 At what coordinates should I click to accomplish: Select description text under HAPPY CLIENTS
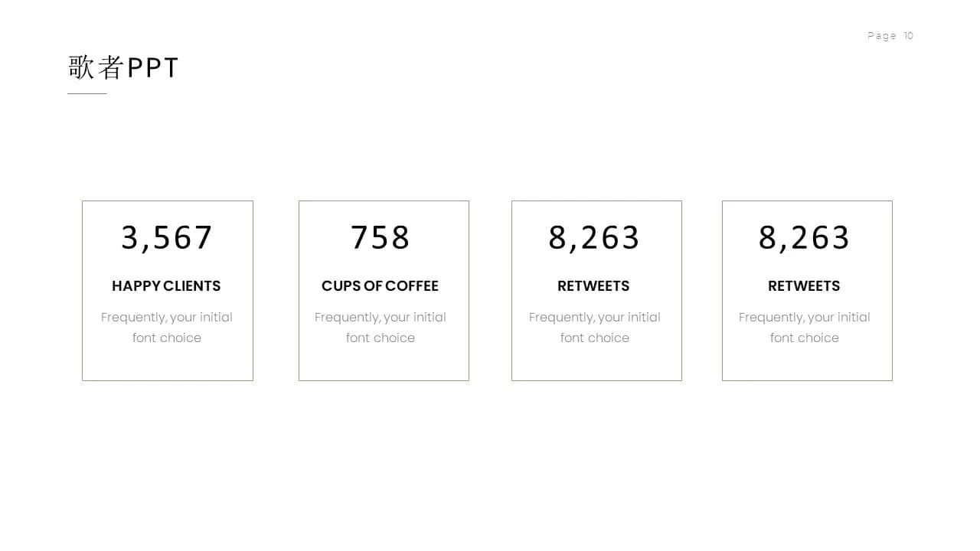coord(167,328)
